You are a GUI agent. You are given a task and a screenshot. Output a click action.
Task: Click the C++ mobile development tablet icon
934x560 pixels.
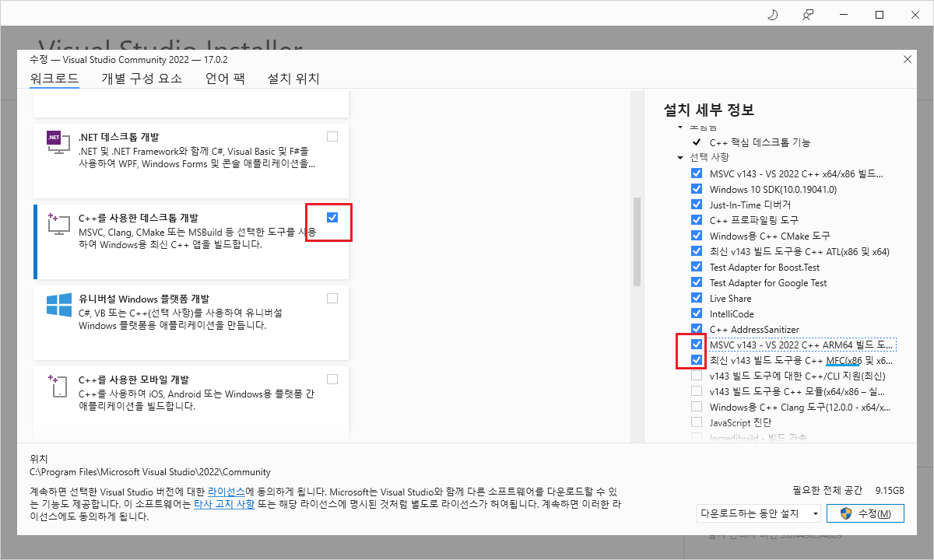pos(58,387)
